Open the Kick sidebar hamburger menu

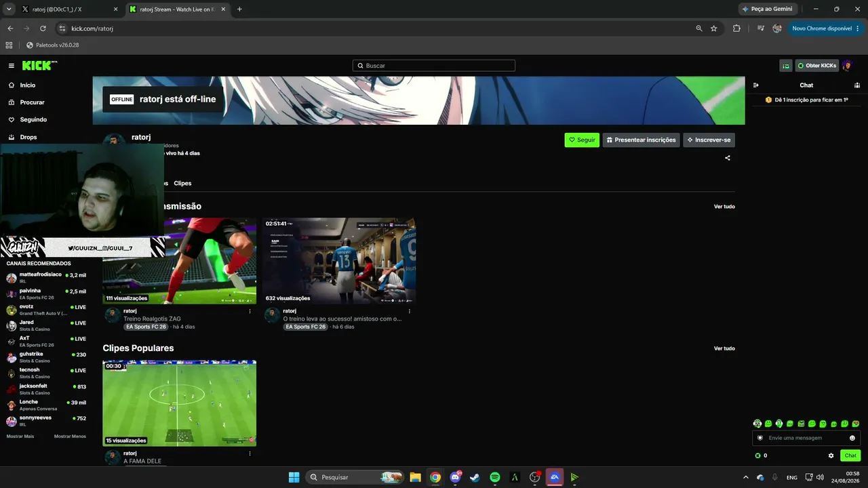(x=12, y=66)
